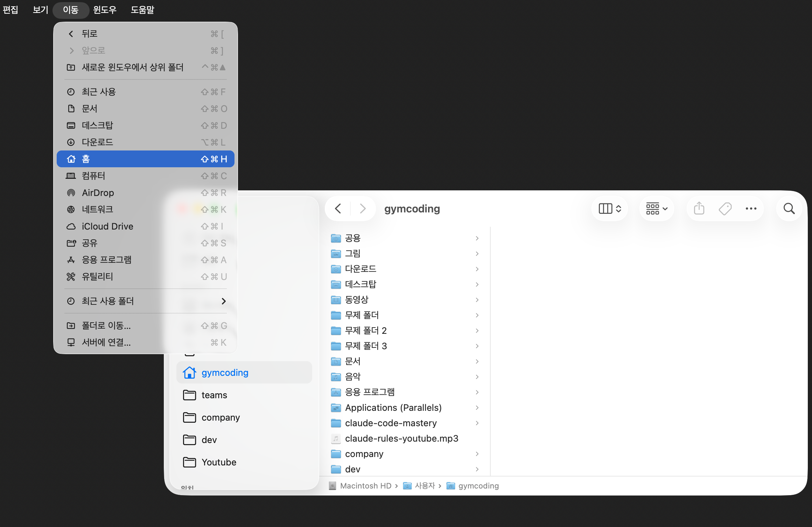Select the 동영상 folder in the list
Image resolution: width=812 pixels, height=527 pixels.
tap(357, 300)
